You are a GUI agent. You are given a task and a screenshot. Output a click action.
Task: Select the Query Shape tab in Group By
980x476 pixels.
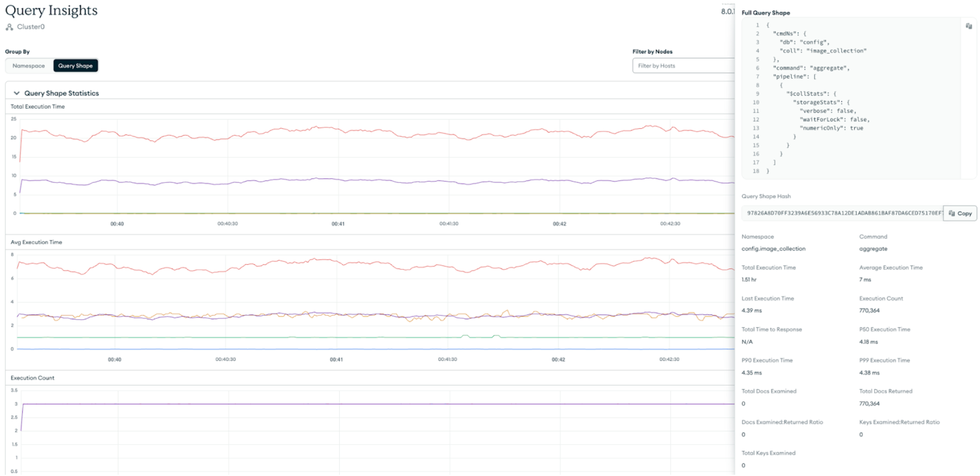tap(76, 66)
